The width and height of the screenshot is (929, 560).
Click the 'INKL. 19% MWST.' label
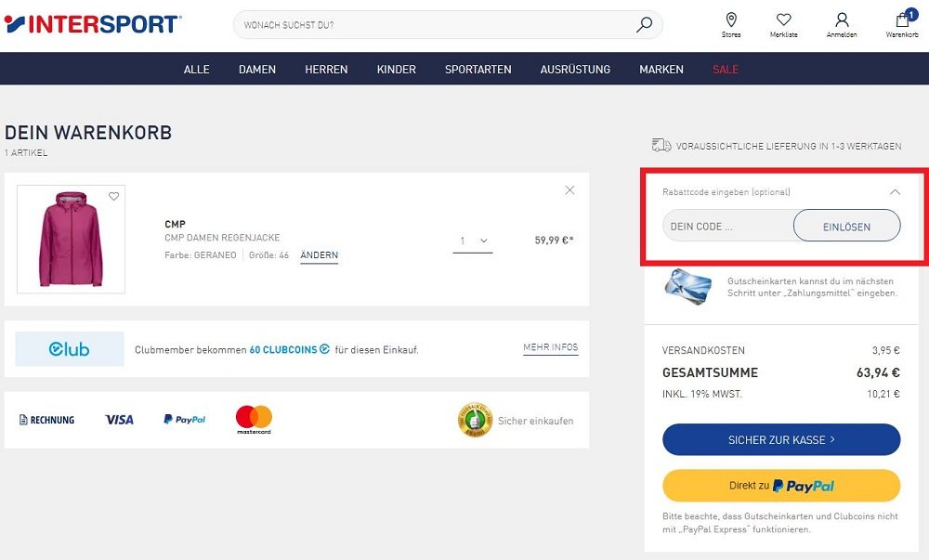click(702, 394)
